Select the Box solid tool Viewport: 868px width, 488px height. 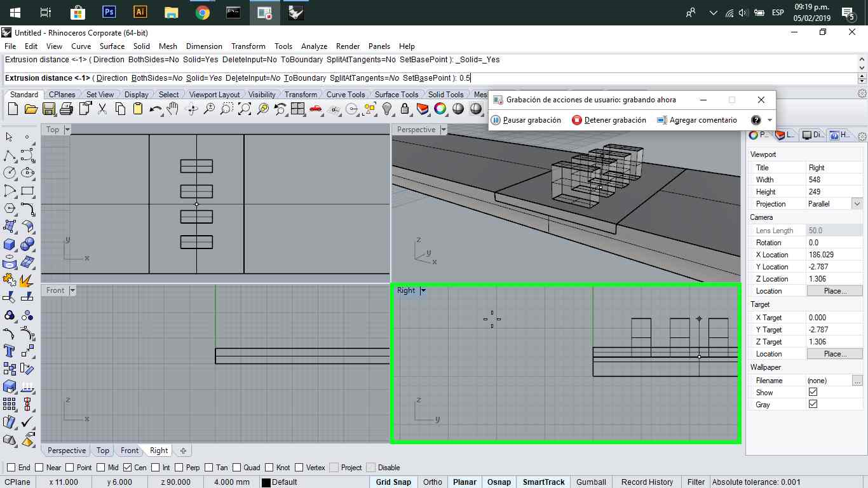coord(10,245)
